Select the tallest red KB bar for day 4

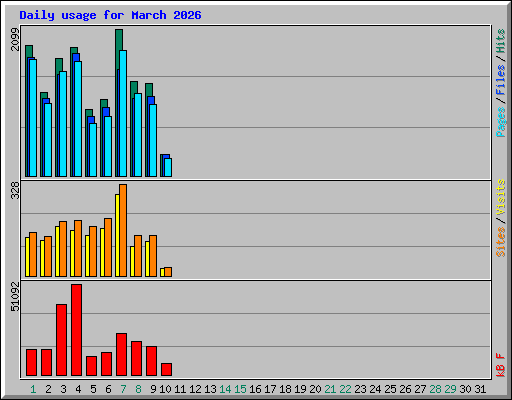click(x=76, y=330)
